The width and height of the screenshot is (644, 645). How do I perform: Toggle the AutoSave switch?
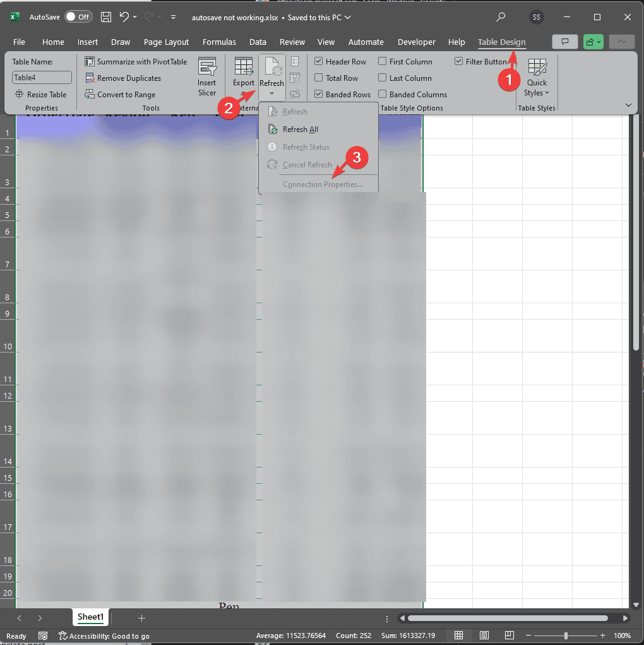click(78, 17)
